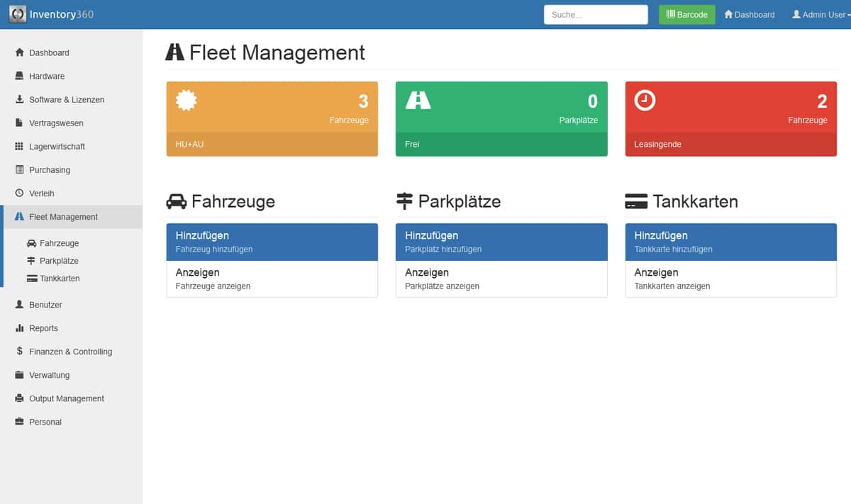Screen dimensions: 851x504
Task: Open Lagerwirtschaft via its grid icon
Action: (x=18, y=146)
